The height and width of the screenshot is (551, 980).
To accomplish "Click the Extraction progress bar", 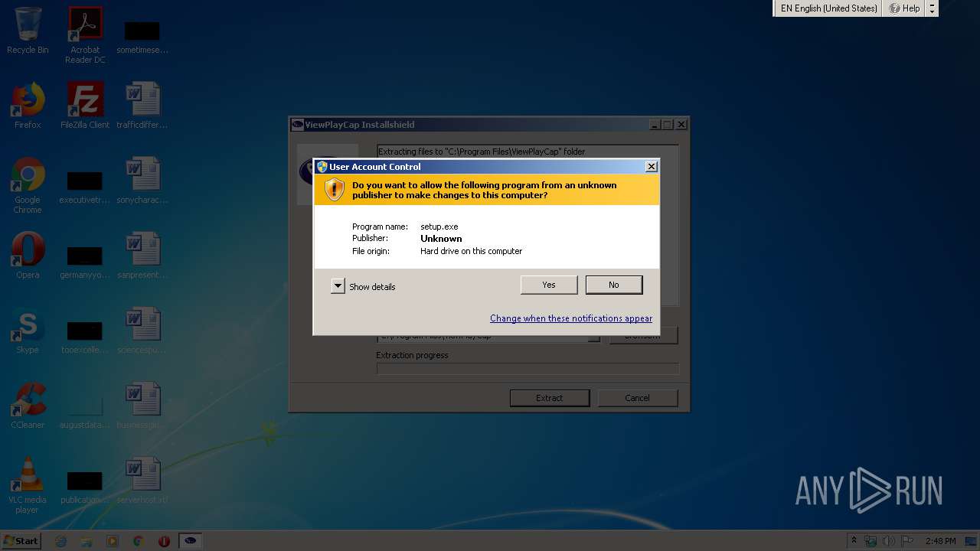I will [x=528, y=369].
